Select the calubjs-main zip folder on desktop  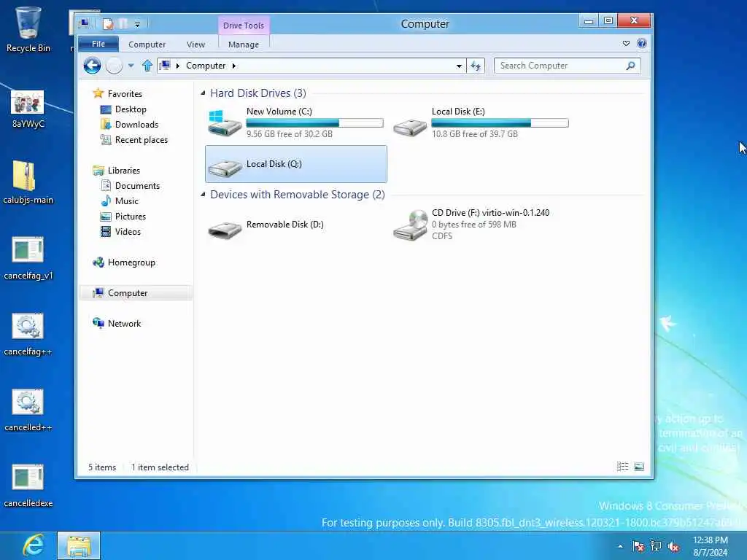[28, 182]
